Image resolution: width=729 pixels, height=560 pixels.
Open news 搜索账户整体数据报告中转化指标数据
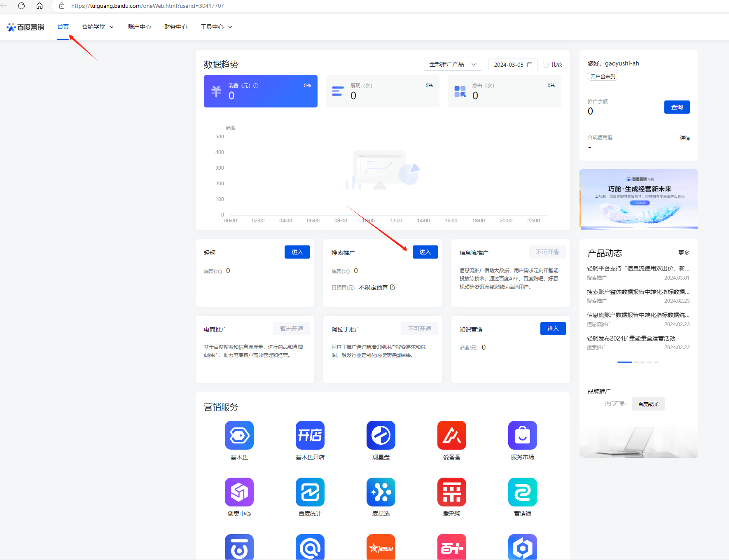coord(638,292)
